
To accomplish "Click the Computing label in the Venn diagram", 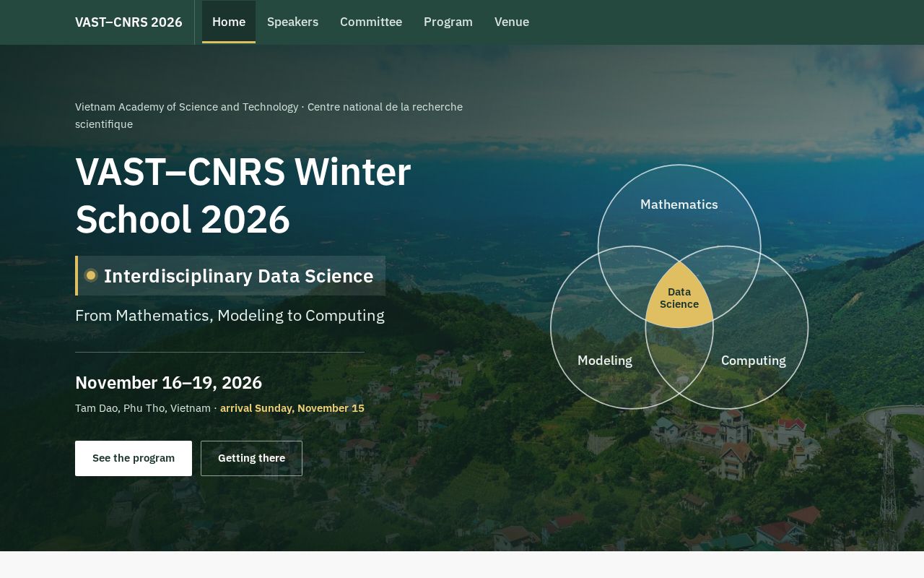I will (x=754, y=361).
